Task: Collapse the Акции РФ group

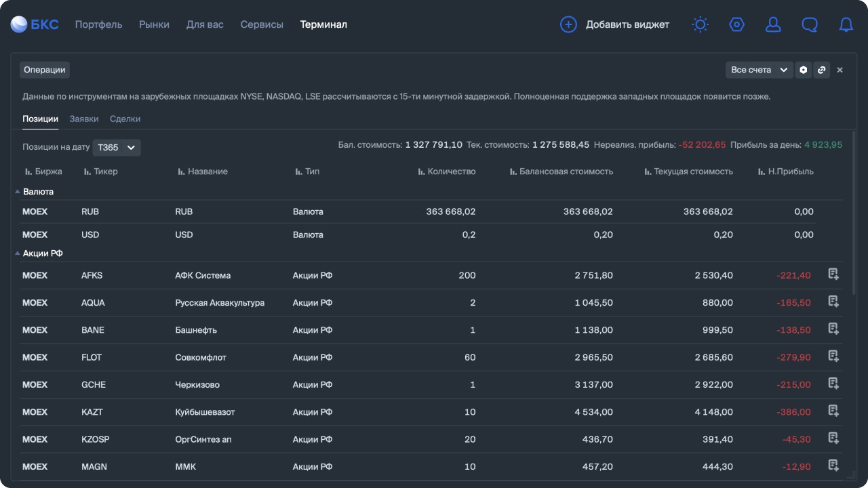Action: [18, 253]
